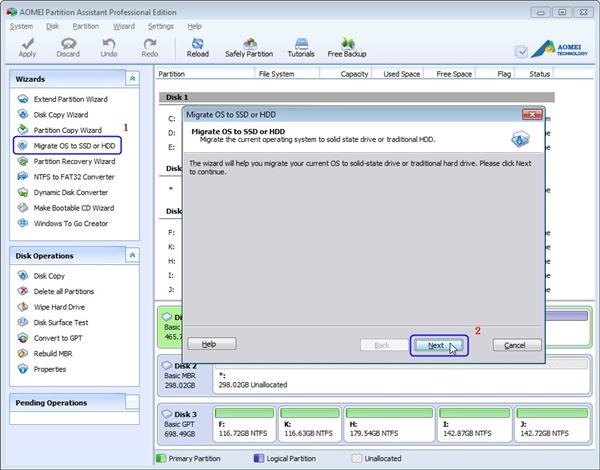Sort by the Partition column header
The height and width of the screenshot is (470, 600).
pyautogui.click(x=205, y=74)
